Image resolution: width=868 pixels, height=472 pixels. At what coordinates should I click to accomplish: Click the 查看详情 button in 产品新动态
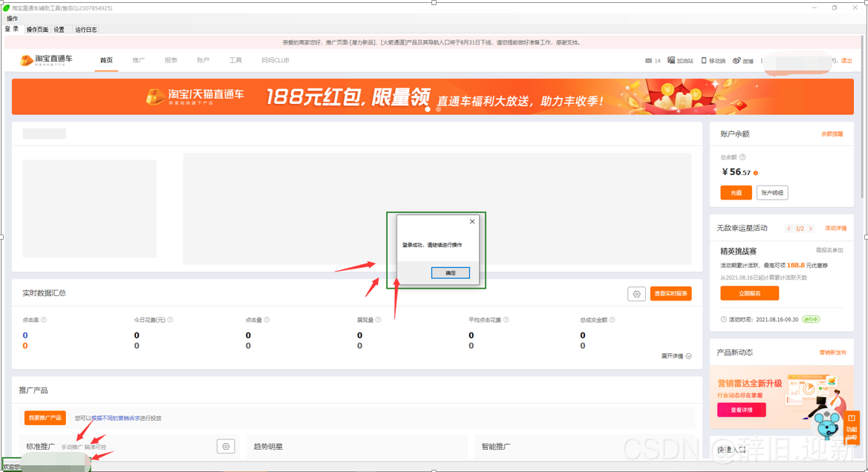click(742, 410)
